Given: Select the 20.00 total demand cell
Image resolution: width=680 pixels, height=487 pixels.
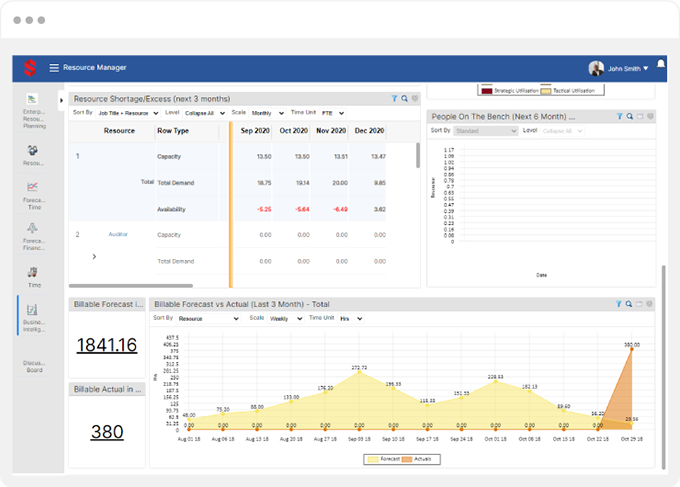Looking at the screenshot, I should [x=340, y=183].
